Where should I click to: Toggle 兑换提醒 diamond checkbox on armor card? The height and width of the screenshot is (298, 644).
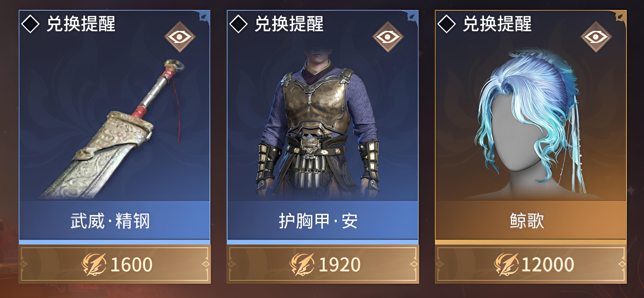point(238,24)
